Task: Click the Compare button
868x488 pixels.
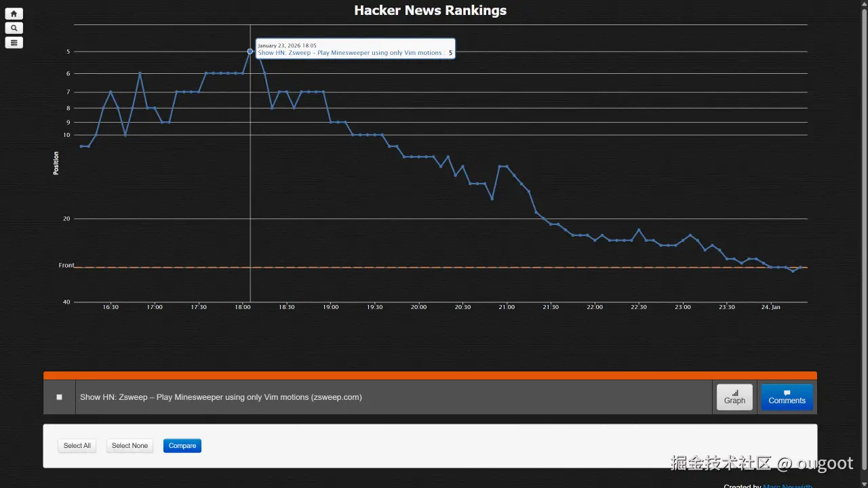Action: pyautogui.click(x=182, y=446)
